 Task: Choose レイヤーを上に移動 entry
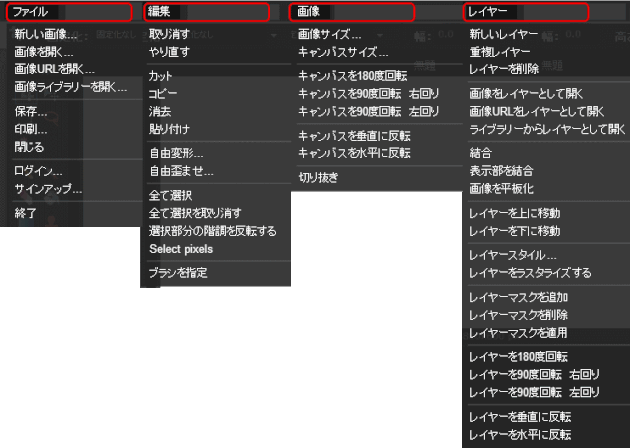515,213
